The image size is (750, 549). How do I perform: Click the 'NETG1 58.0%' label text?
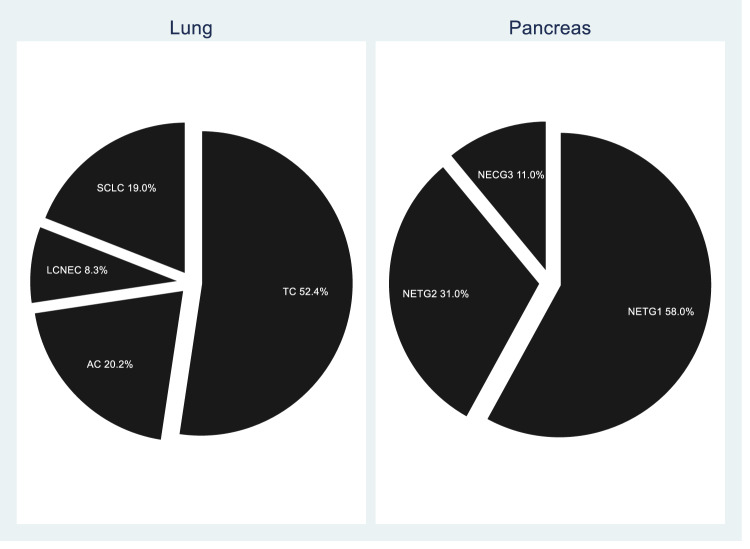(x=661, y=311)
